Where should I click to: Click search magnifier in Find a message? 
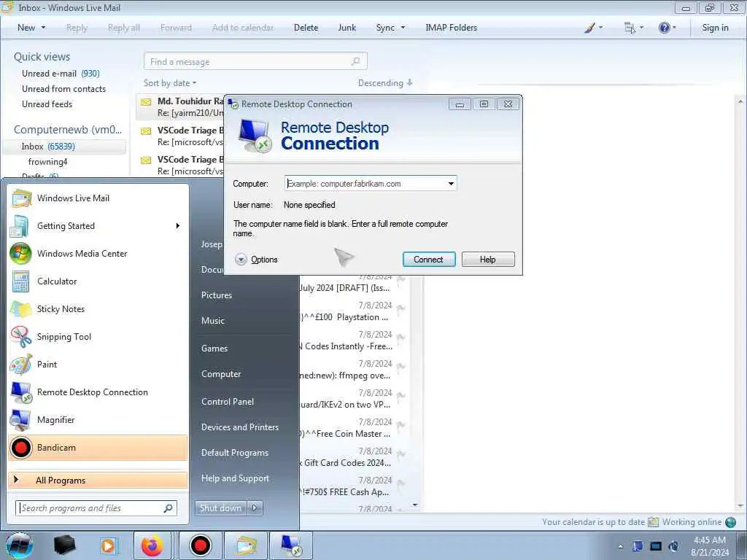(355, 61)
